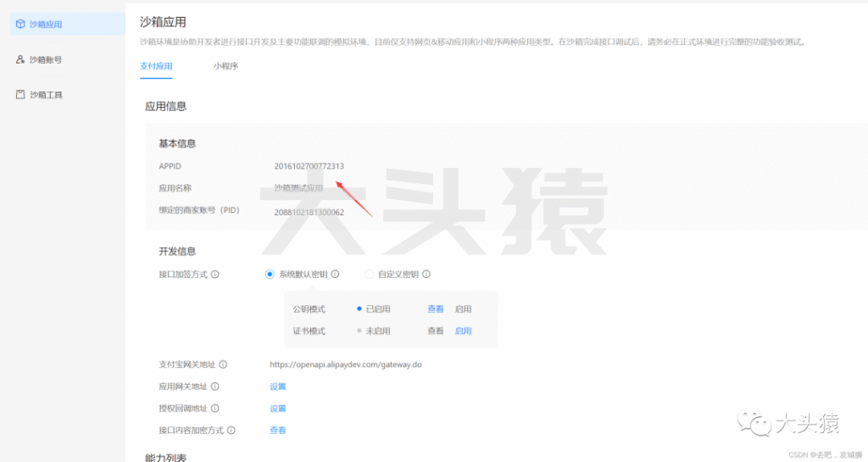
Task: Click 设置 link for 应用网关地址
Action: pos(278,387)
